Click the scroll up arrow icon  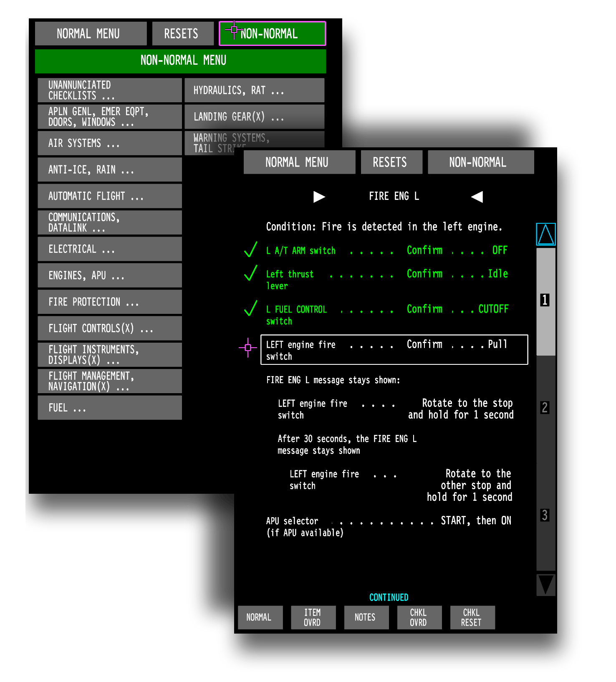pyautogui.click(x=545, y=234)
